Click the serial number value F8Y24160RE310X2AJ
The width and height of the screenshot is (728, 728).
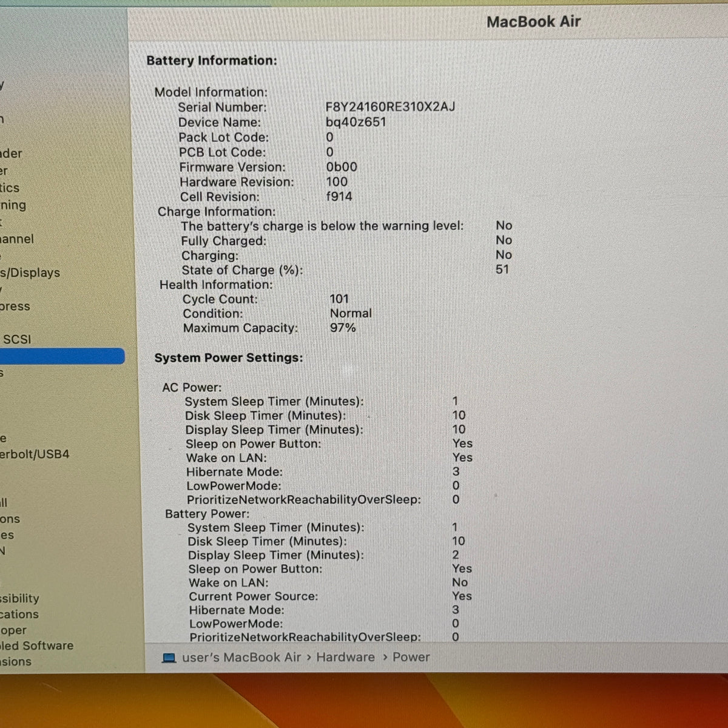pos(390,107)
